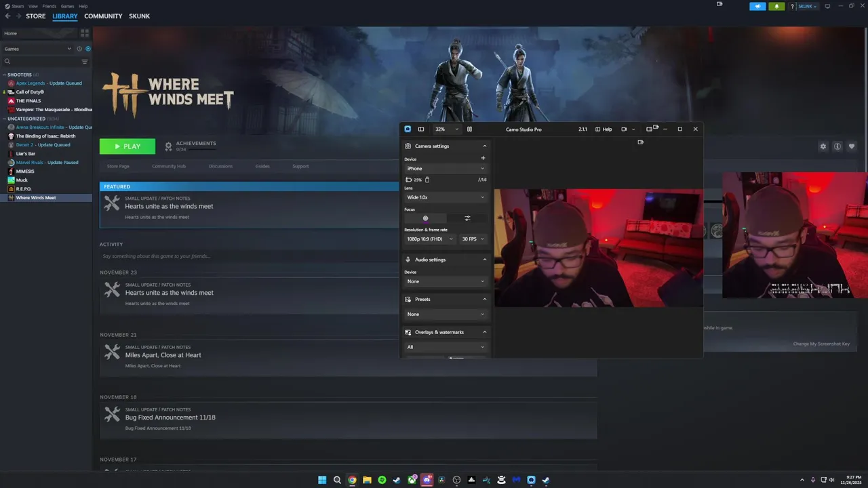Open the STORE tab in Steam
The width and height of the screenshot is (868, 488).
pos(36,16)
